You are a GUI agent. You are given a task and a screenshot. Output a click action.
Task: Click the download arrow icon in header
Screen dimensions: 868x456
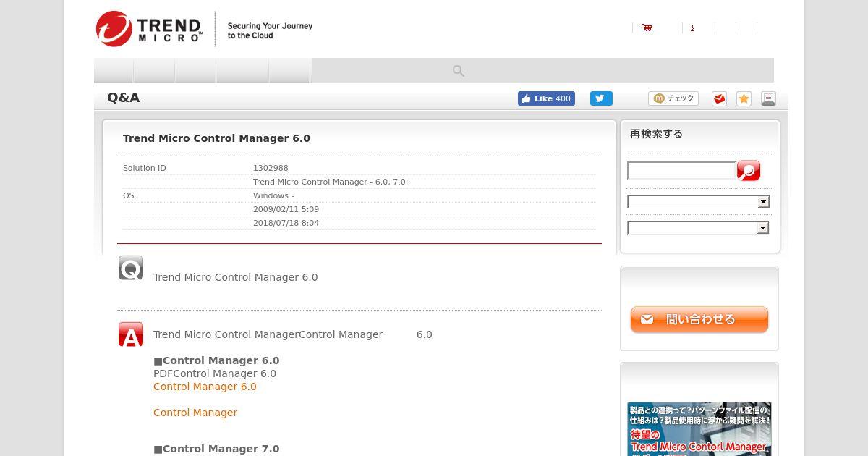692,28
